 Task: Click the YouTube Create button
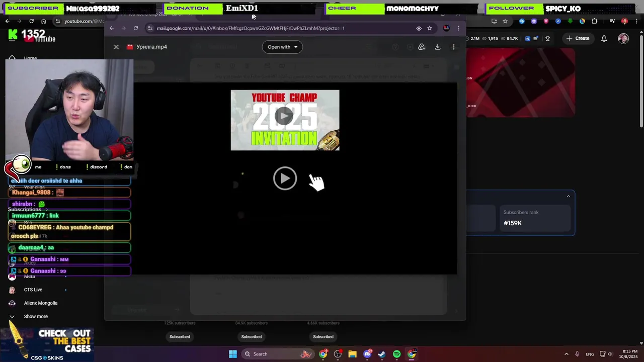(578, 38)
